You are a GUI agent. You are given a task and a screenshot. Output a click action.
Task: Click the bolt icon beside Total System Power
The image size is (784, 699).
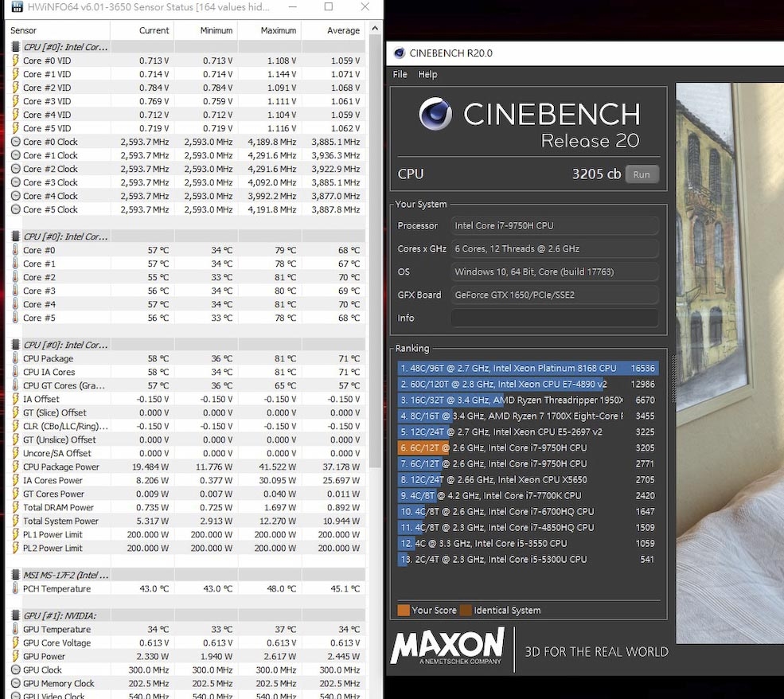[x=15, y=521]
